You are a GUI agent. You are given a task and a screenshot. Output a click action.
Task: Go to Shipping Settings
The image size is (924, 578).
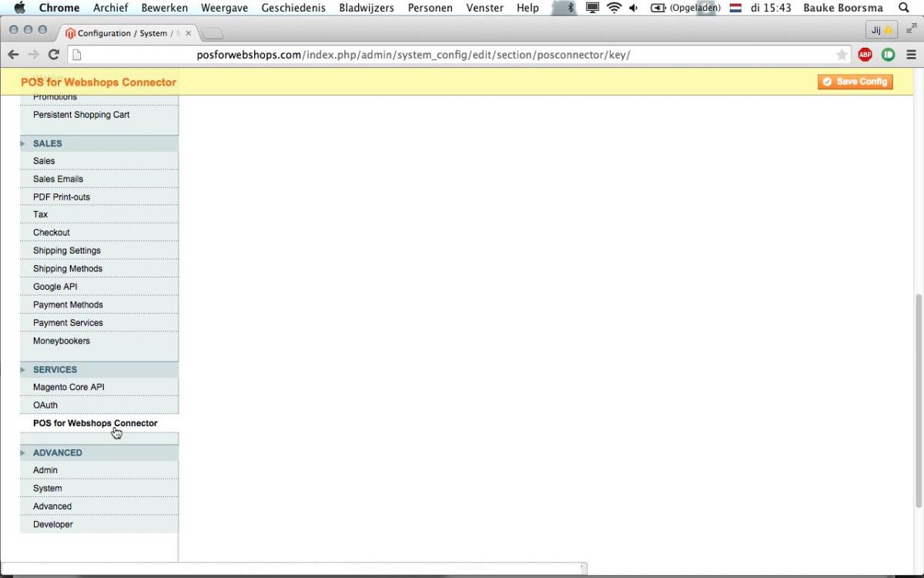point(67,250)
